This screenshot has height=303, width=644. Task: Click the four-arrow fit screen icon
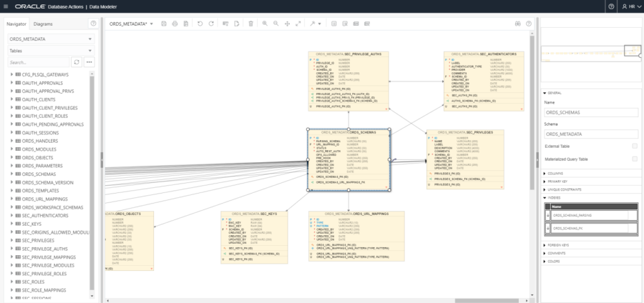pos(287,24)
